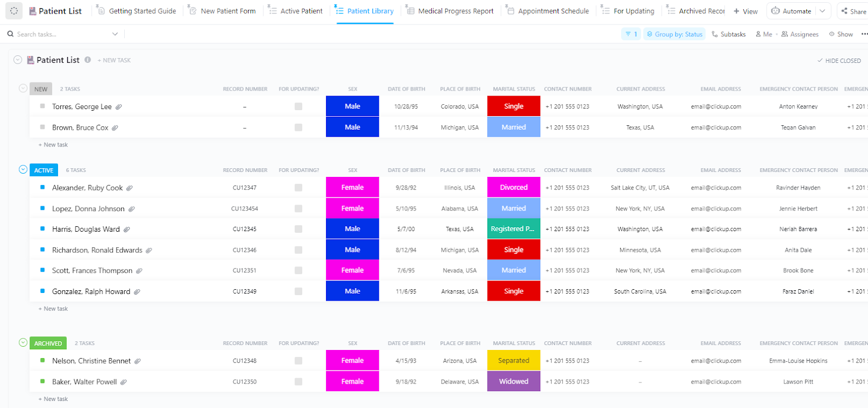Viewport: 868px width, 408px height.
Task: Filter tasks by Me
Action: click(x=764, y=34)
